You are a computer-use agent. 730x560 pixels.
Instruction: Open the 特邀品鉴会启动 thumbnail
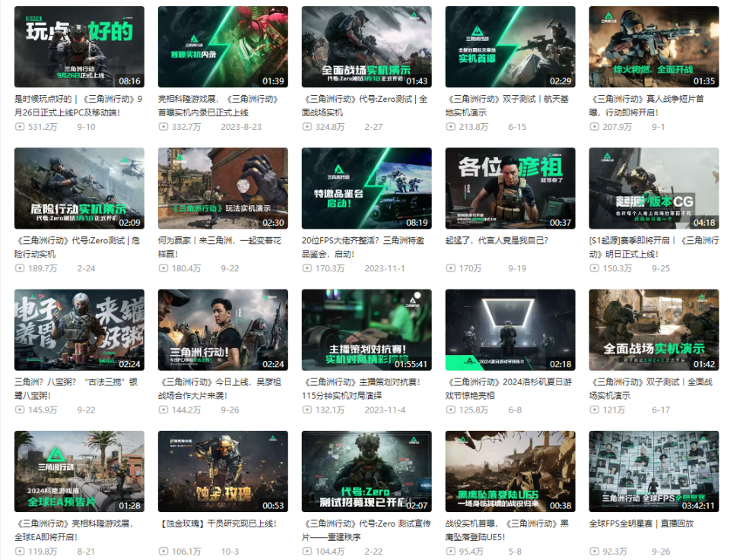pos(367,188)
